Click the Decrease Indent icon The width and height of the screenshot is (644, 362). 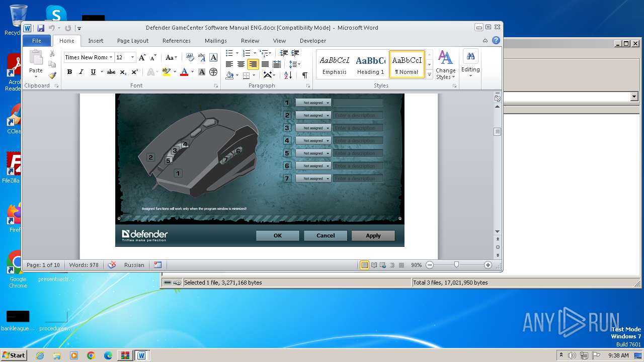tap(284, 53)
